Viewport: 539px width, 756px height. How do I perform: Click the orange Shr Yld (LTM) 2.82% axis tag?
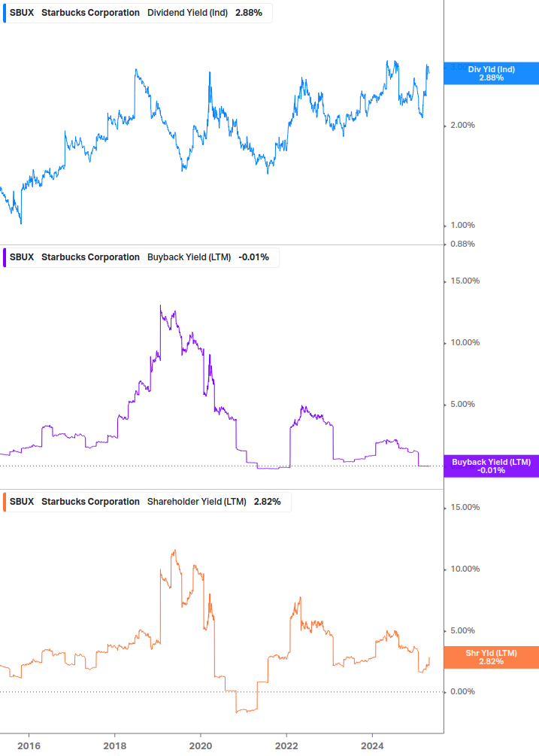(492, 657)
